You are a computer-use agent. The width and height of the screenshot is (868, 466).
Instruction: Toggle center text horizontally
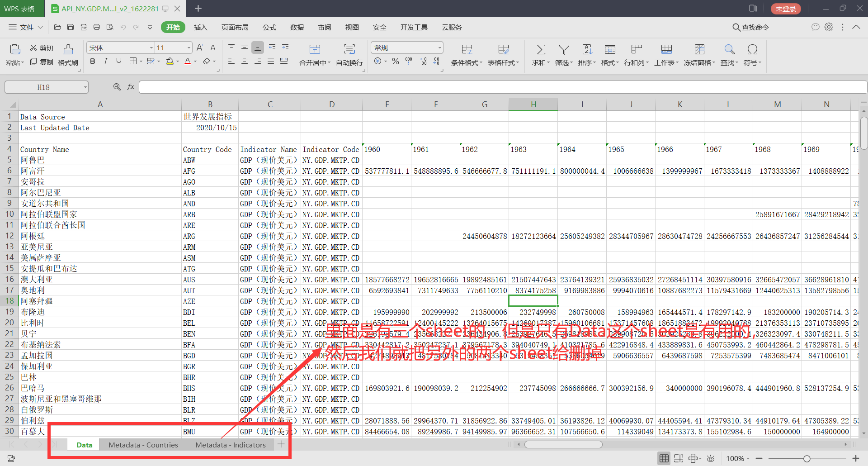coord(245,61)
